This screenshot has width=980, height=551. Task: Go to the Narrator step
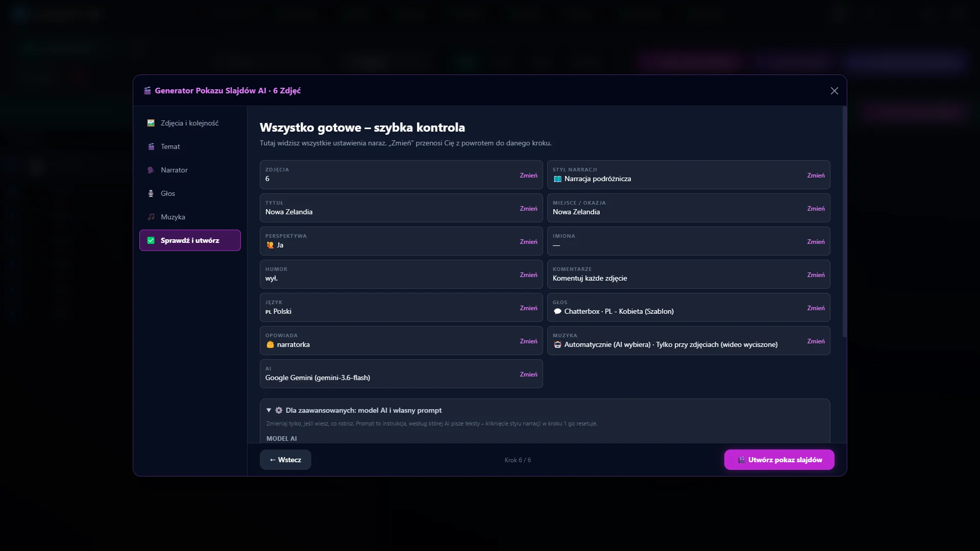coord(190,170)
